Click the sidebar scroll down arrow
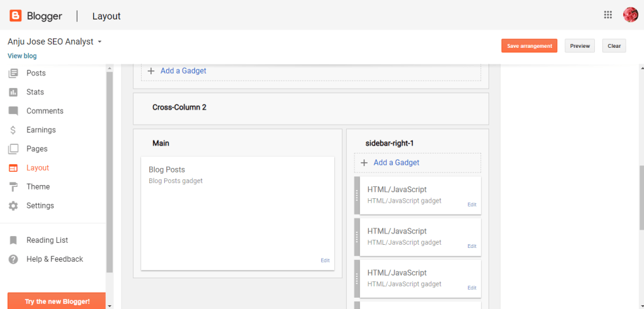Screen dimensions: 644x309 (x=110, y=306)
